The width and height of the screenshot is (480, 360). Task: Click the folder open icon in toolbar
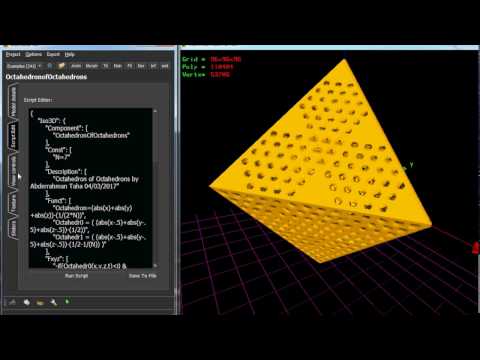(62, 66)
